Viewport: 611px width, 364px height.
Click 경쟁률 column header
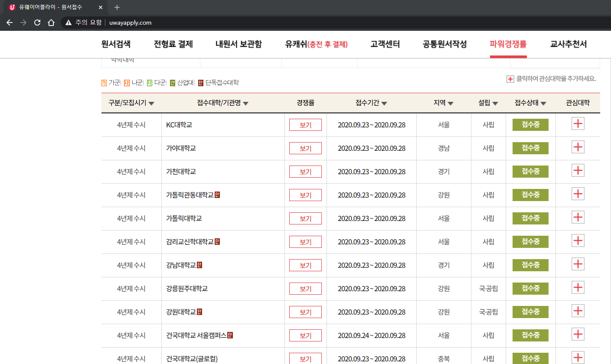coord(305,103)
